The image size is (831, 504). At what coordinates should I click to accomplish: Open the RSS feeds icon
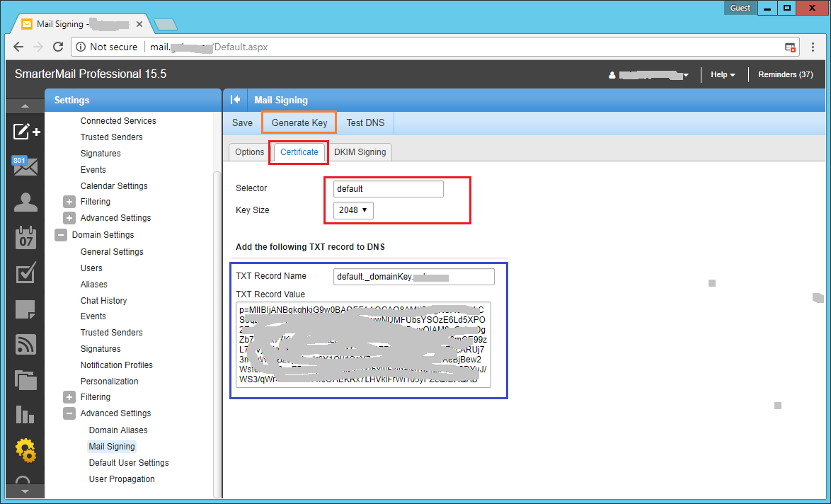(25, 345)
